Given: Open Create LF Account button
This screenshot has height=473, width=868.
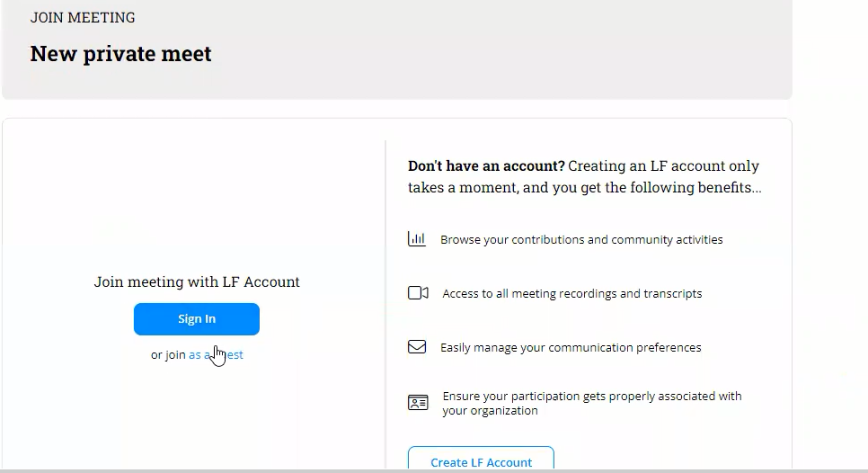Looking at the screenshot, I should [x=481, y=460].
